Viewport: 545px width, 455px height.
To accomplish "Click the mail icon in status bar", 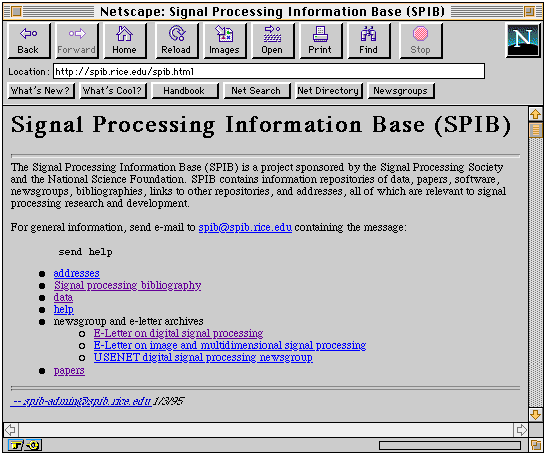I will click(x=33, y=445).
